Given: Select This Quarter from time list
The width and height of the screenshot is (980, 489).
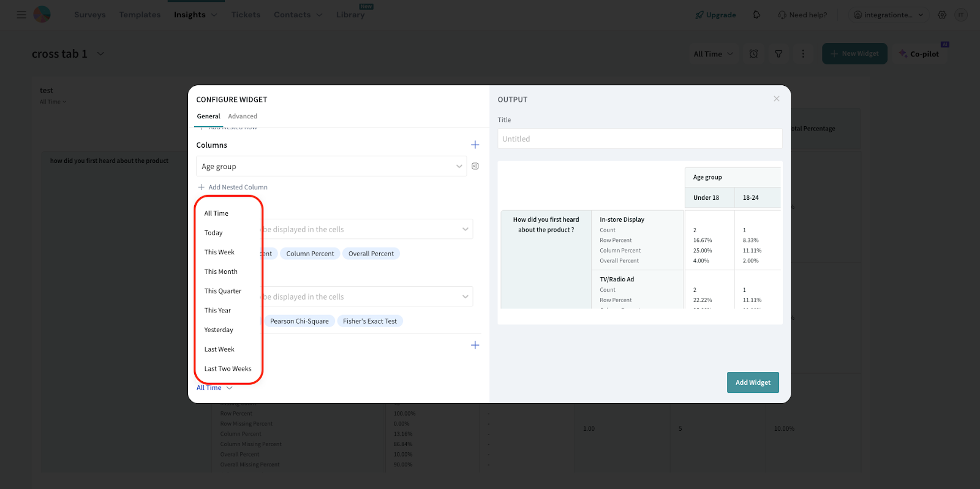Looking at the screenshot, I should click(223, 291).
